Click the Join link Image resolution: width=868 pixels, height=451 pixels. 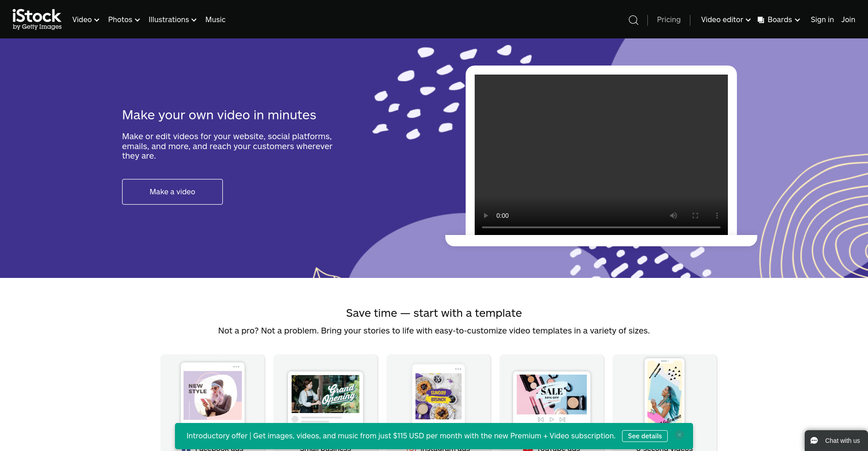pos(848,20)
